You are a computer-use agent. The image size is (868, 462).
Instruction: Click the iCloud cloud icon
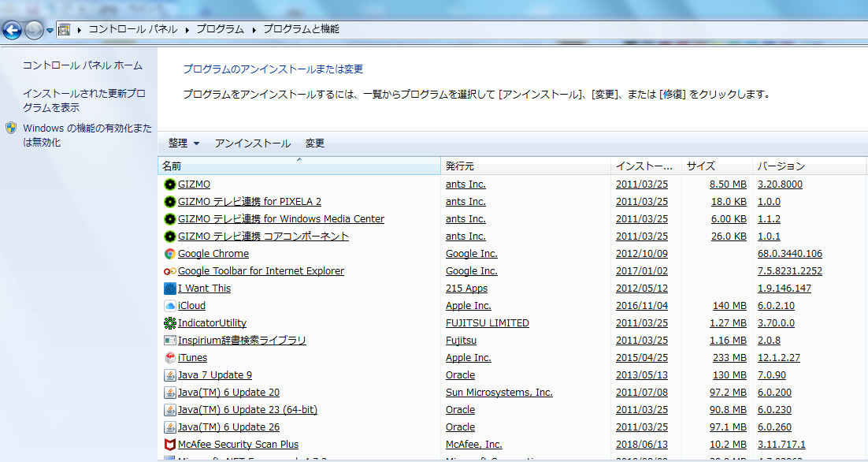pyautogui.click(x=170, y=306)
